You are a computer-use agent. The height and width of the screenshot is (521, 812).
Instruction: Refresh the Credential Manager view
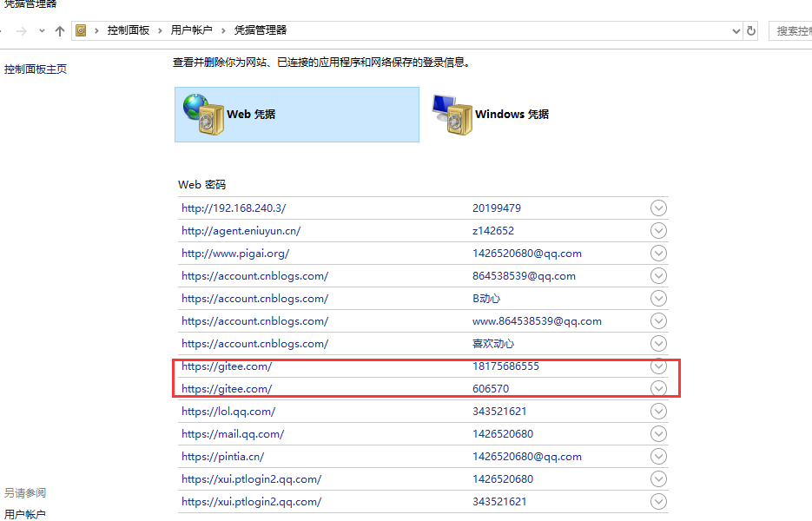[751, 31]
